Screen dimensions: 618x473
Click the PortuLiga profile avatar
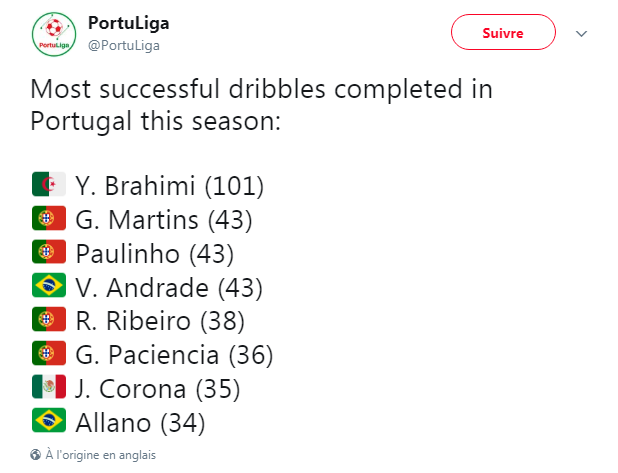point(54,34)
